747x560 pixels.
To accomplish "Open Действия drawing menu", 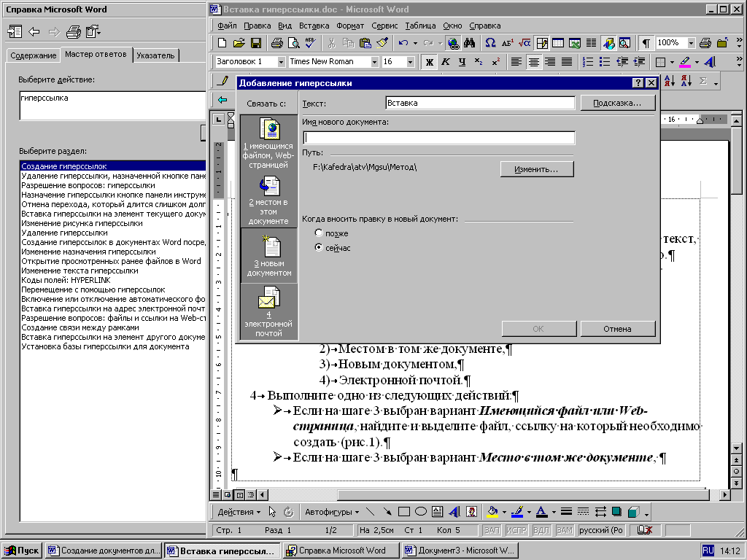I will pyautogui.click(x=239, y=512).
